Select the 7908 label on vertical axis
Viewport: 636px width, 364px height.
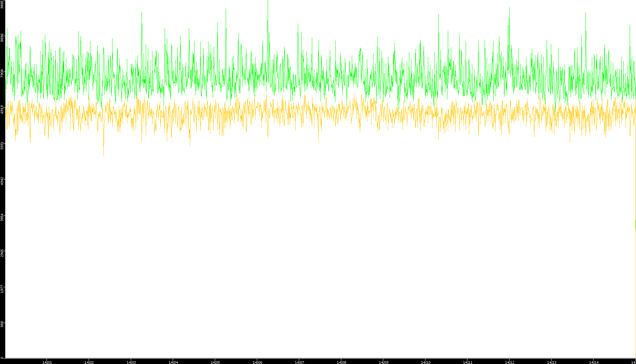(x=2, y=73)
